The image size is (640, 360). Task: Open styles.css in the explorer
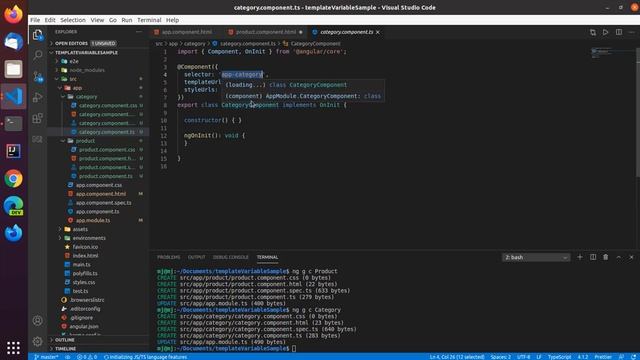tap(84, 282)
